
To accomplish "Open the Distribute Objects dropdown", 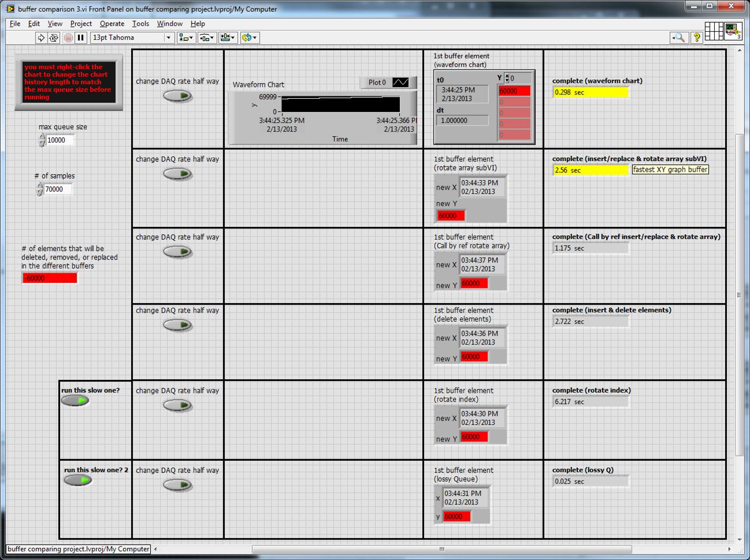I will coord(207,38).
